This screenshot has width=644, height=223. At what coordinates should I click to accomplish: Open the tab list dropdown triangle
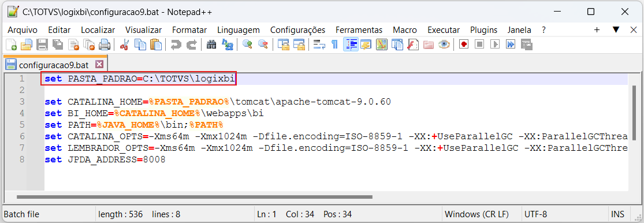point(616,30)
